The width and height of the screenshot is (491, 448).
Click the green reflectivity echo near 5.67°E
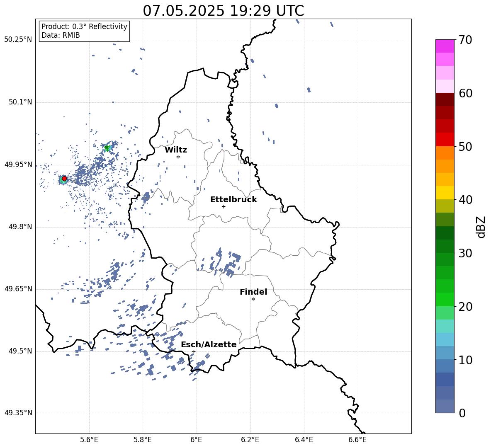coord(107,148)
